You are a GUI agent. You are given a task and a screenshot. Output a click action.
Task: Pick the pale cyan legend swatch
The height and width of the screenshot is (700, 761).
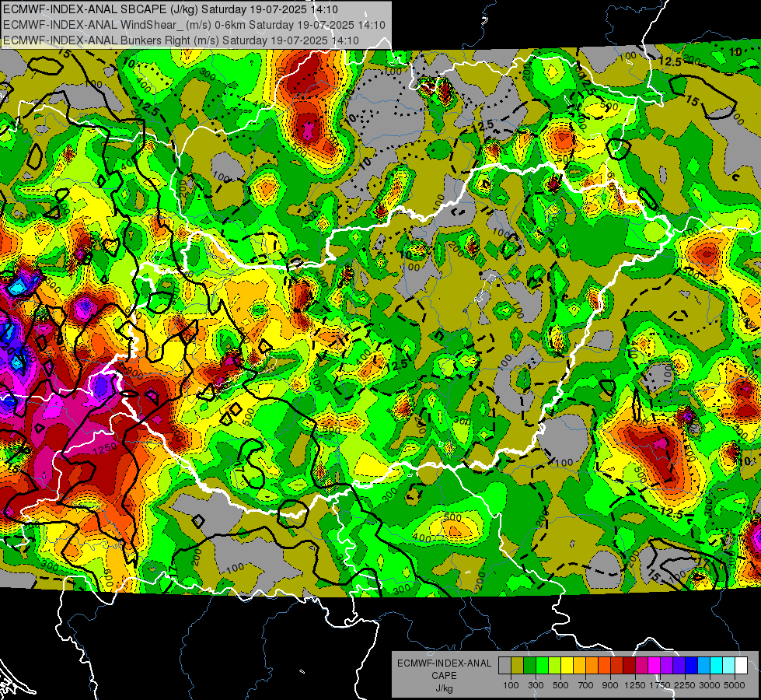[729, 666]
